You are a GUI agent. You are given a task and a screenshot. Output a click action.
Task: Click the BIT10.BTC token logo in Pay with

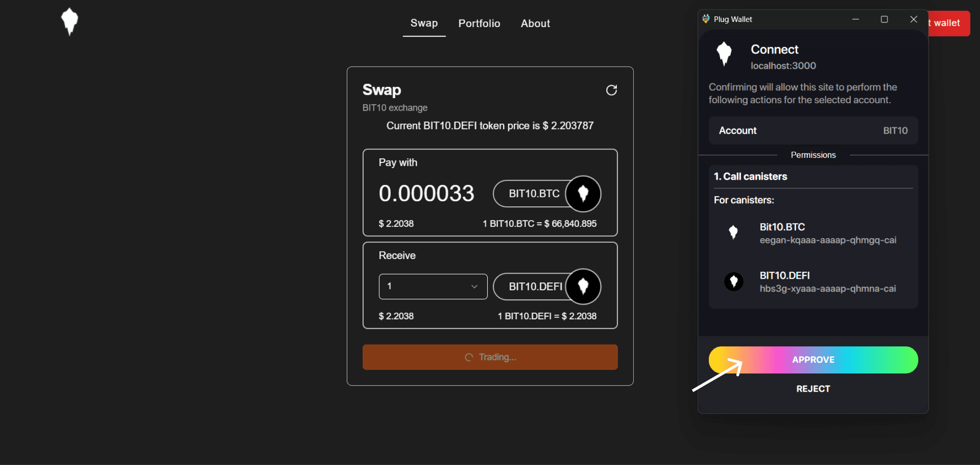583,193
